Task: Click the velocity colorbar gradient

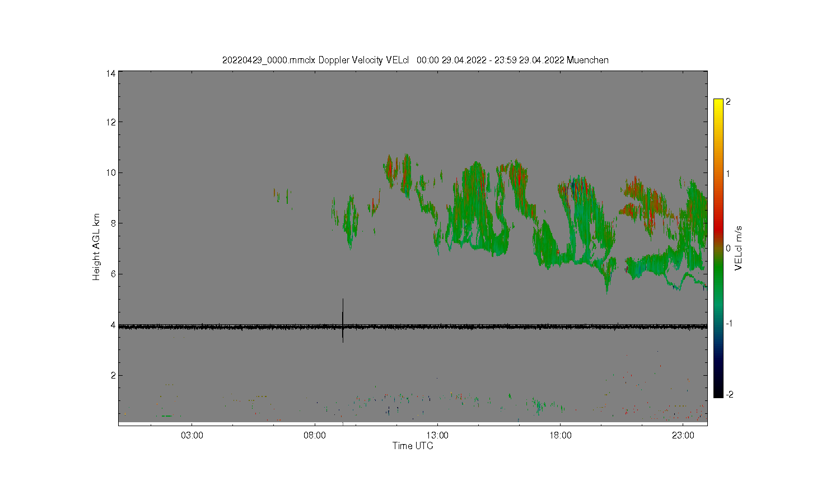Action: click(x=718, y=248)
